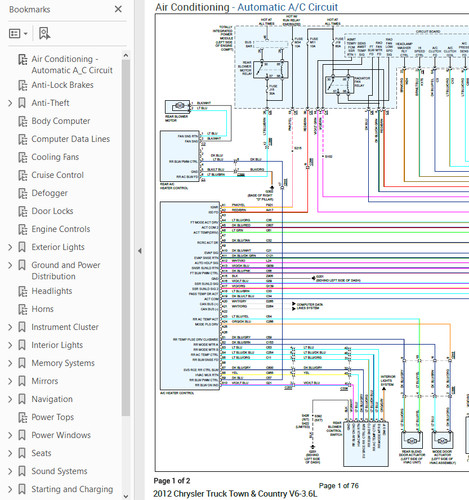Image resolution: width=469 pixels, height=500 pixels.
Task: Click the Headlights bookmark icon
Action: tap(23, 291)
